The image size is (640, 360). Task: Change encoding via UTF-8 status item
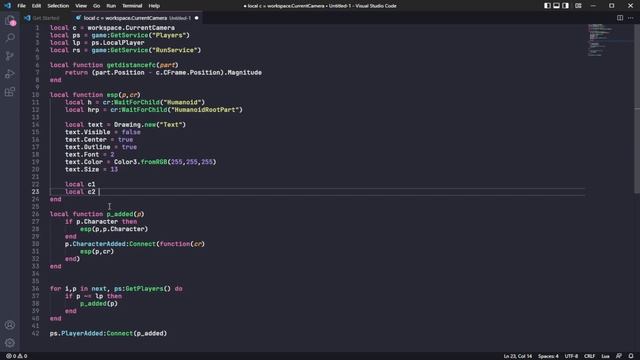(571, 356)
